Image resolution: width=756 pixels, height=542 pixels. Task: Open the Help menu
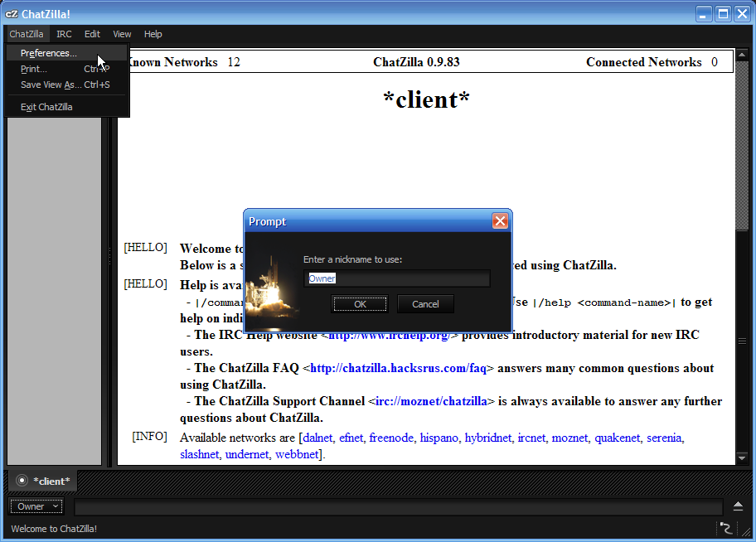[x=153, y=34]
